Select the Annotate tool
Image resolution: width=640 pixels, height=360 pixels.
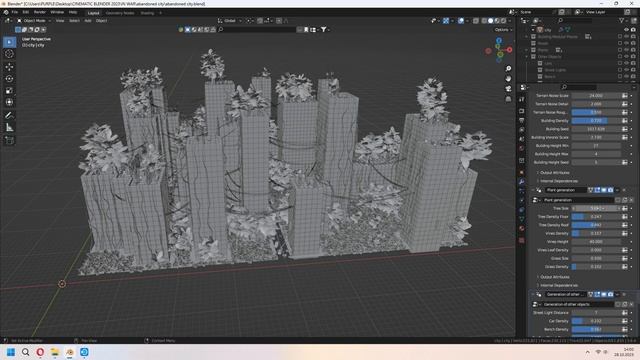coord(9,116)
